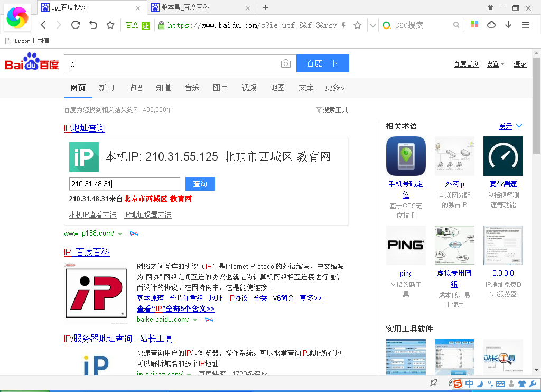Click the browser forward arrow
The image size is (541, 392).
59,25
